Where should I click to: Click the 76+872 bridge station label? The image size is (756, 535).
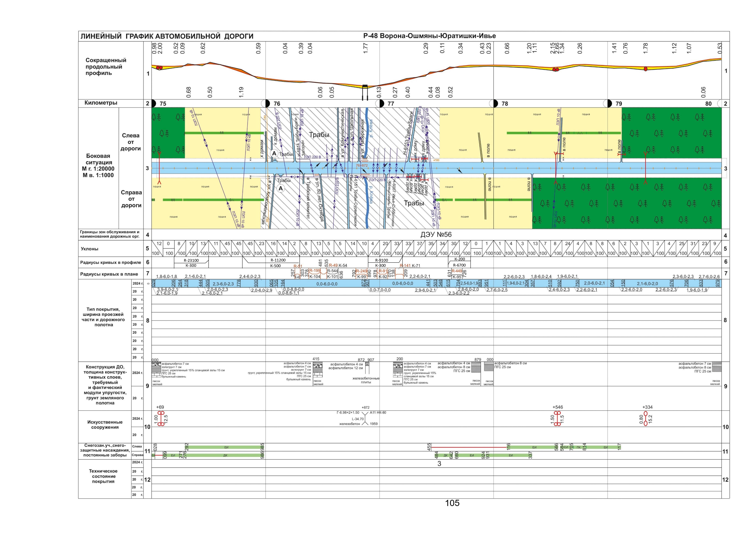click(362, 165)
